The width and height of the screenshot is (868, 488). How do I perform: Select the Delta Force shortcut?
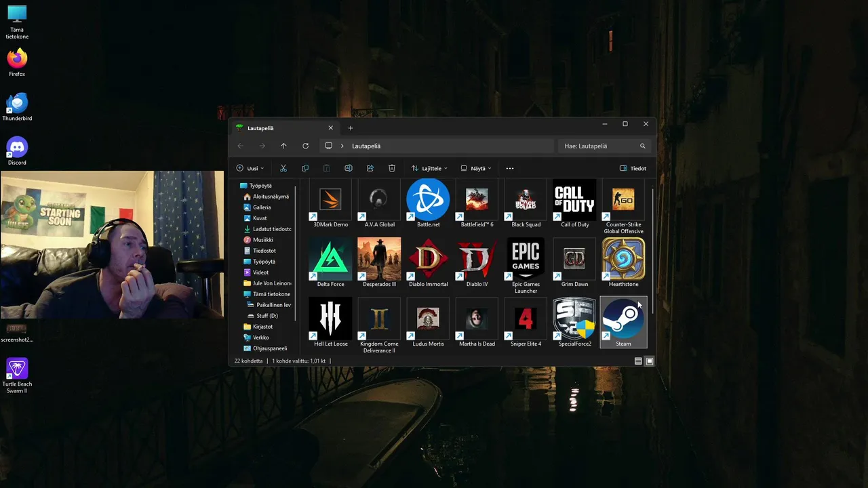click(330, 263)
